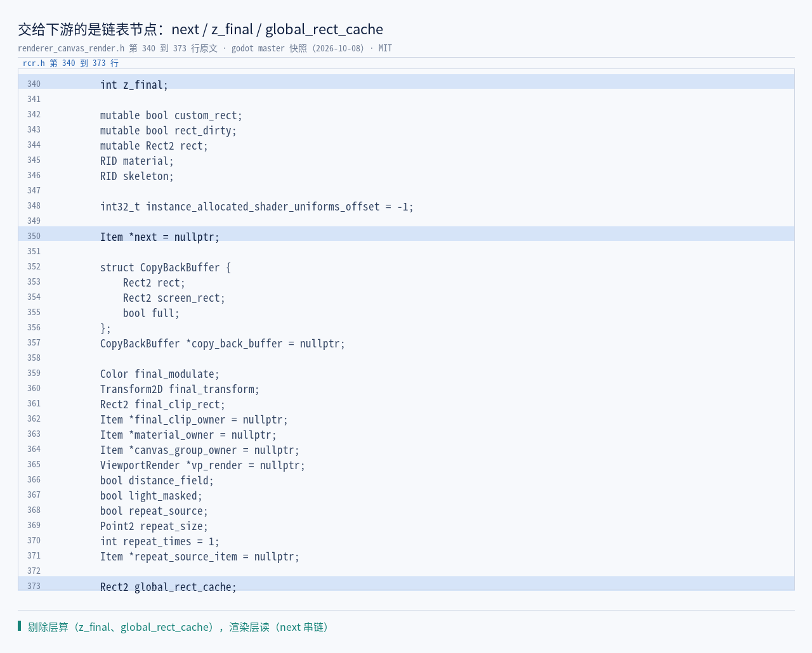Click highlighted 'Item *next = nullptr;' line

point(406,234)
